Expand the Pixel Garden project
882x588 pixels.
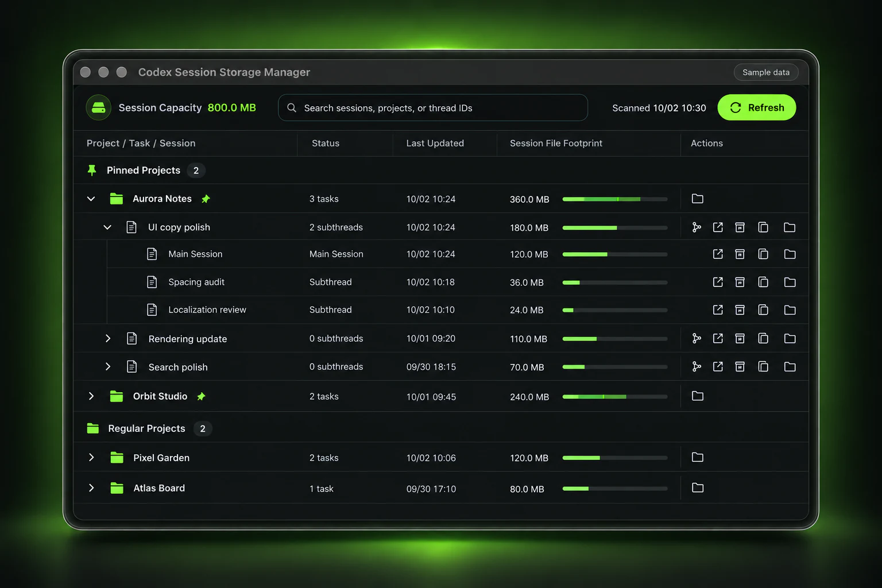pos(91,457)
